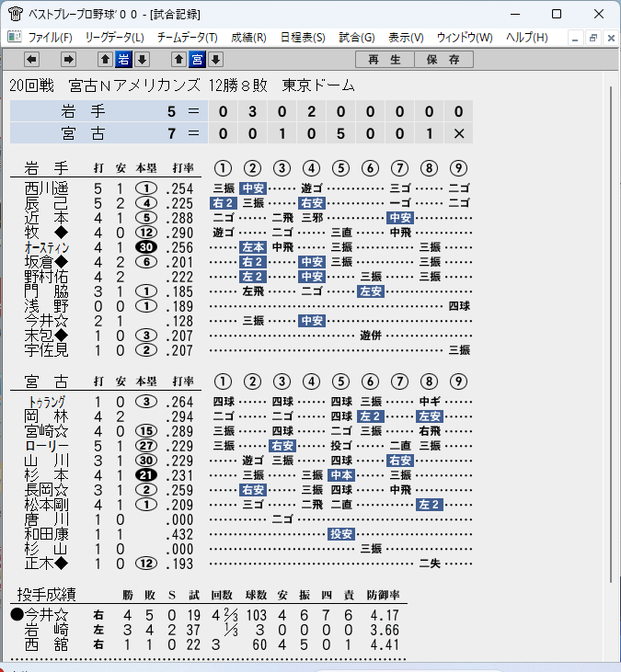The image size is (621, 672).
Task: Open the 成績(R) menu
Action: (248, 38)
